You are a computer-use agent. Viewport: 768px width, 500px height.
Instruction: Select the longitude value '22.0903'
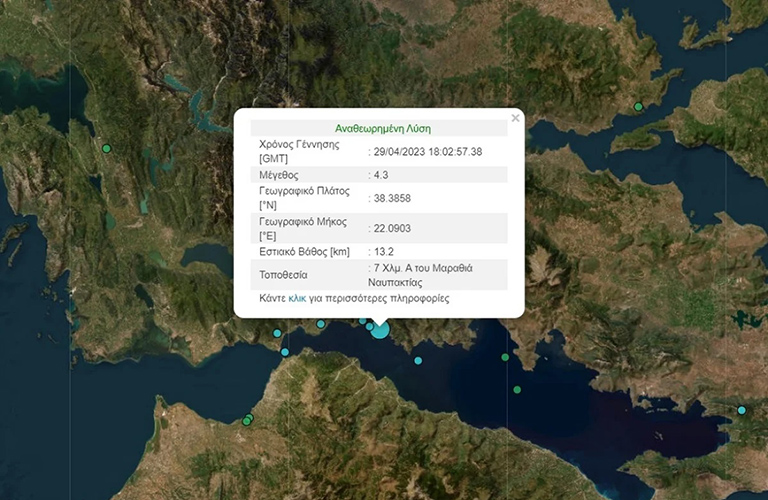click(x=392, y=228)
